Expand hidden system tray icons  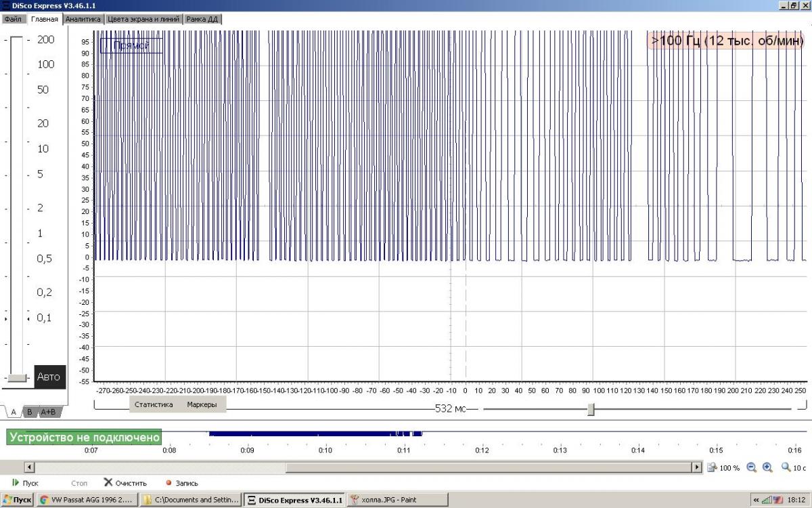tap(756, 500)
